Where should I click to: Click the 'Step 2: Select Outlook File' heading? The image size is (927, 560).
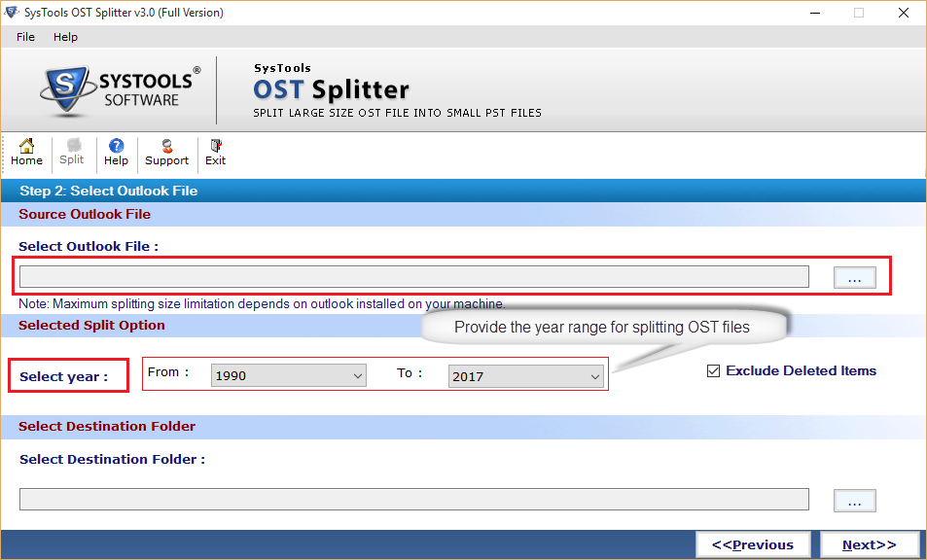(109, 191)
